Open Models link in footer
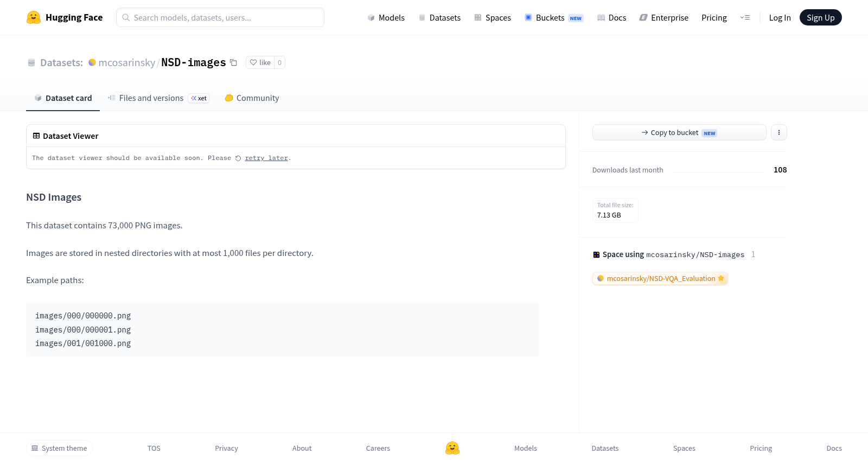This screenshot has height=467, width=868. tap(526, 448)
